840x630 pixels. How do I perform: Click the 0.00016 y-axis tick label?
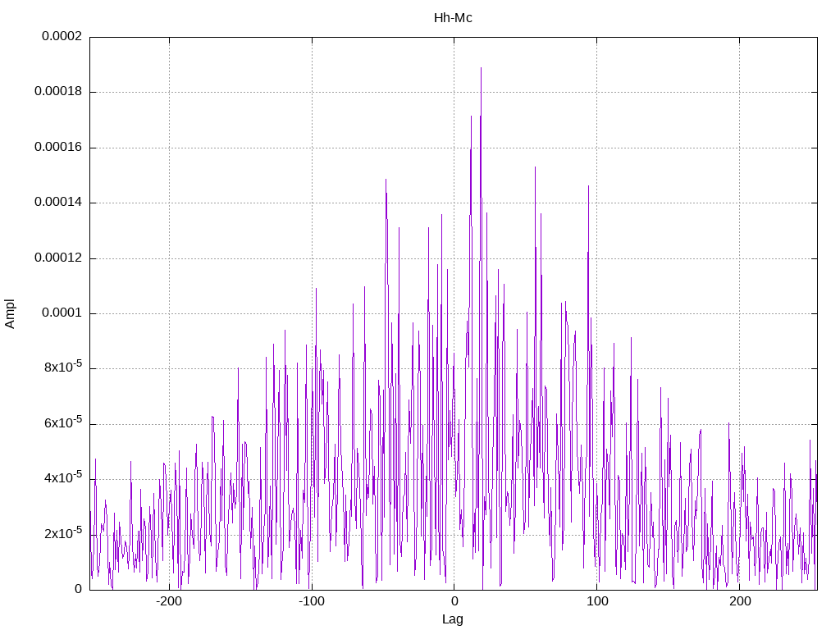click(x=58, y=147)
